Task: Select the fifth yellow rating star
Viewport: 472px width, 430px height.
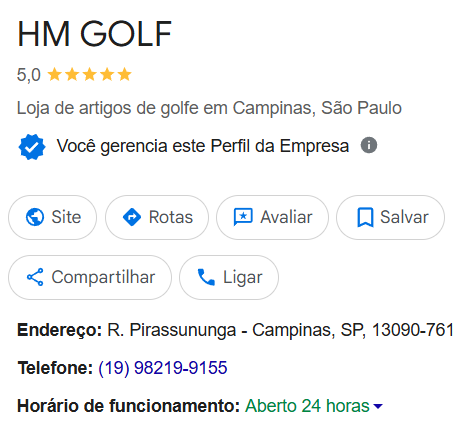Action: coord(124,74)
